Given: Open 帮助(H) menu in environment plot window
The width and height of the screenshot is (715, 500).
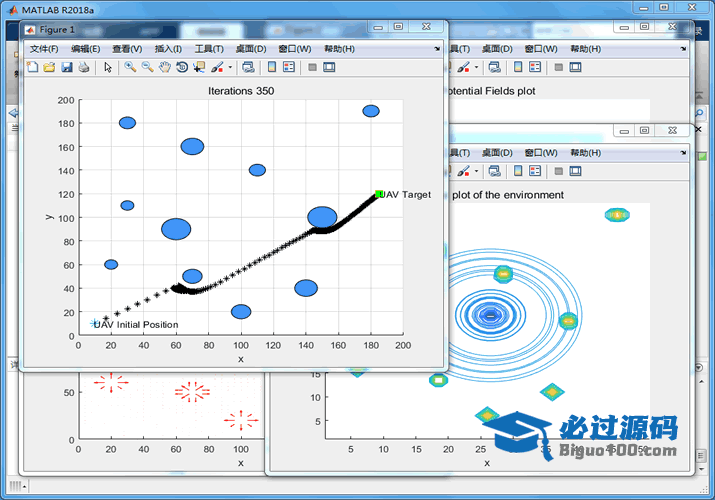Looking at the screenshot, I should pyautogui.click(x=585, y=153).
